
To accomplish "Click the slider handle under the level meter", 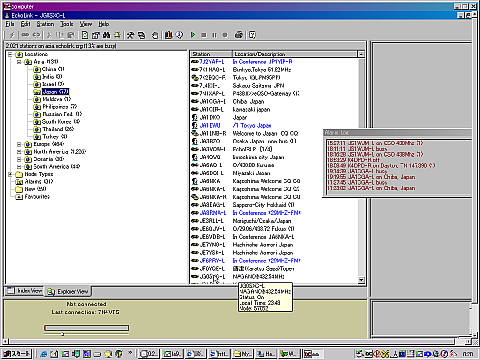I will pyautogui.click(x=62, y=334).
